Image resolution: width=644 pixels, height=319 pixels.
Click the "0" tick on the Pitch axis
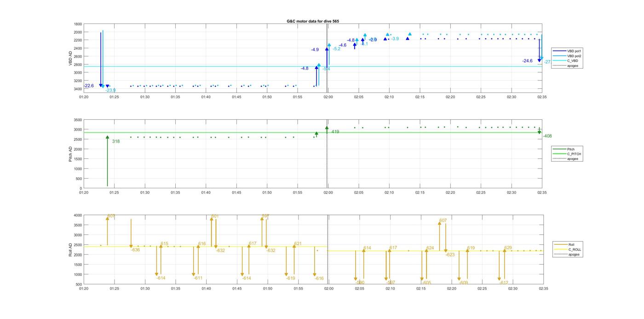point(81,188)
